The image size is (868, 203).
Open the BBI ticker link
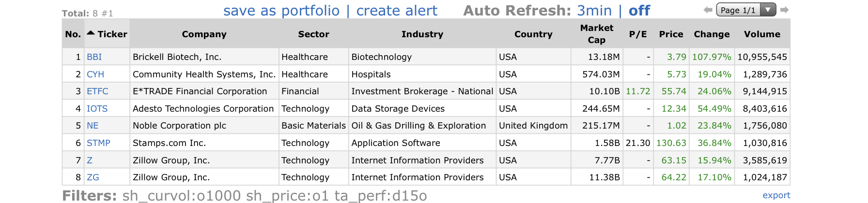pos(94,57)
